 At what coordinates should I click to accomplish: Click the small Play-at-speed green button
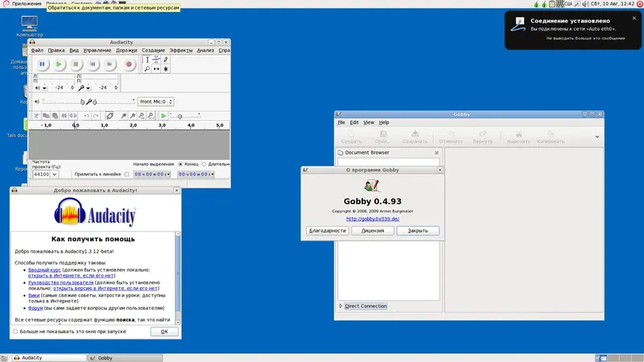point(163,116)
